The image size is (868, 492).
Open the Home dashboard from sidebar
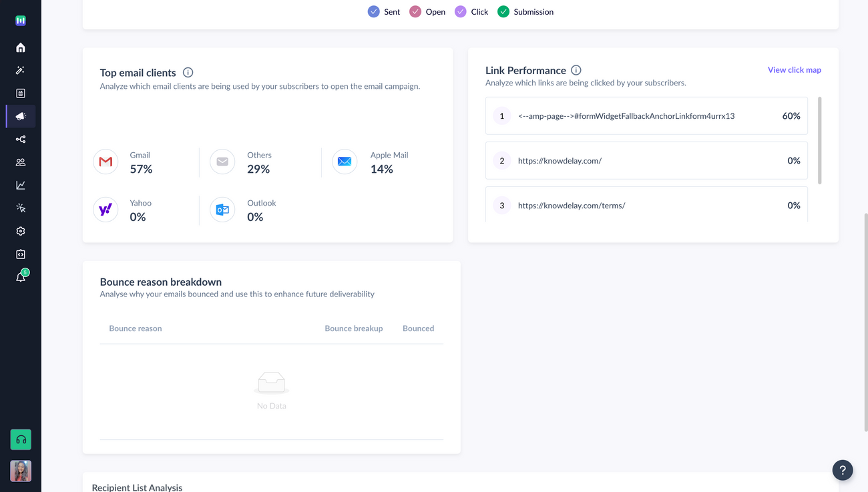point(20,47)
